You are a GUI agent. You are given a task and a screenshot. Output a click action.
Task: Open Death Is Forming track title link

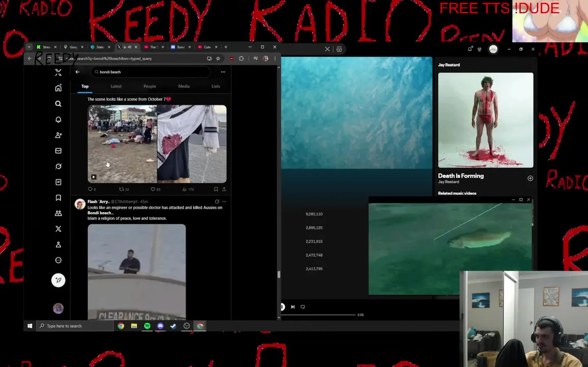click(x=461, y=176)
